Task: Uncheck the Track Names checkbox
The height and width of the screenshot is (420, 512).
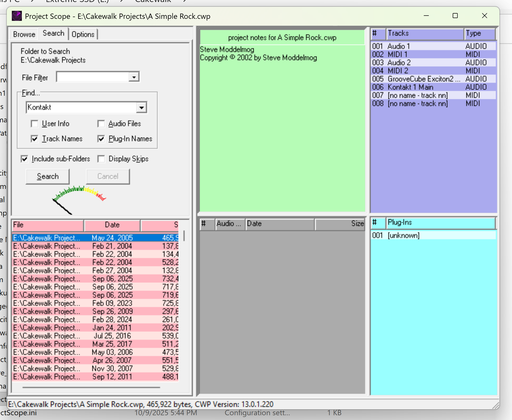Action: click(x=34, y=139)
